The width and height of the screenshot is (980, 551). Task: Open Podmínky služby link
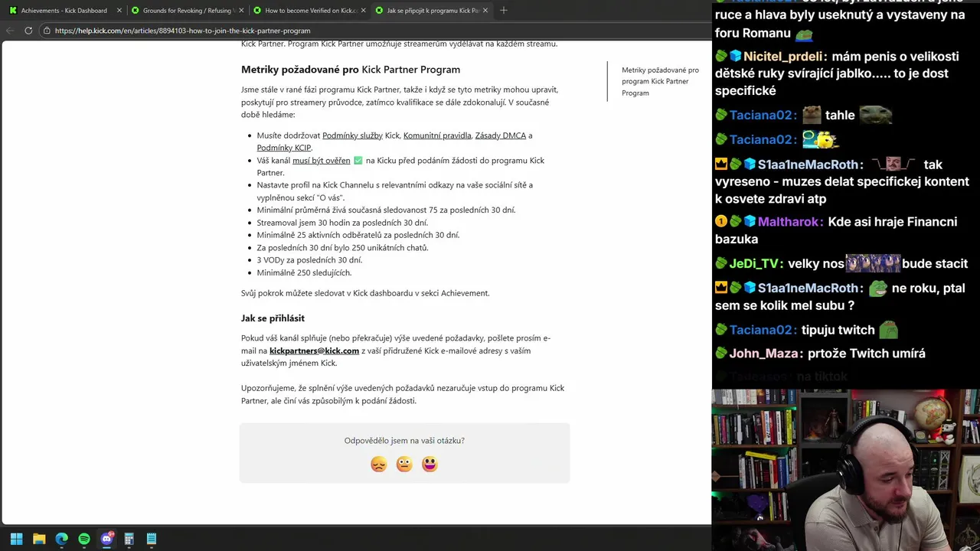point(352,135)
